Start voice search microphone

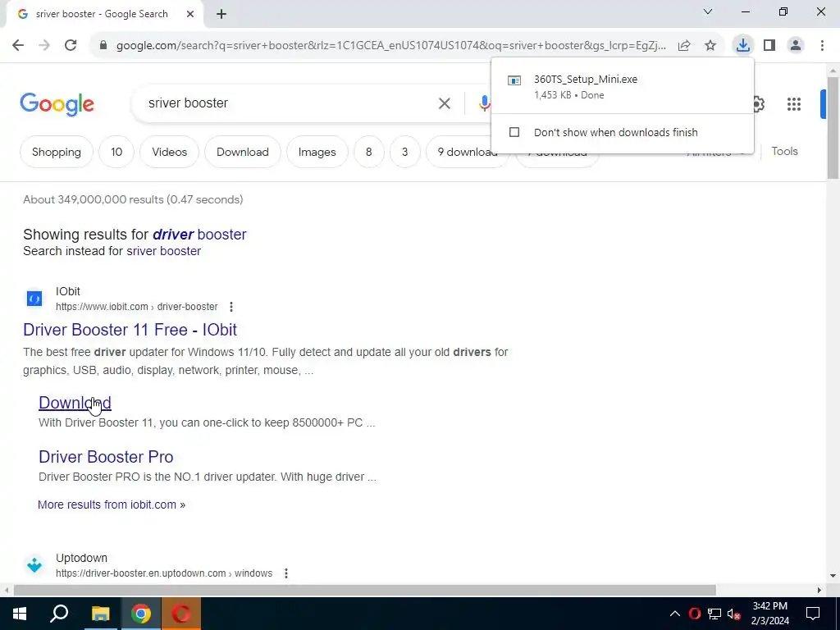[484, 103]
